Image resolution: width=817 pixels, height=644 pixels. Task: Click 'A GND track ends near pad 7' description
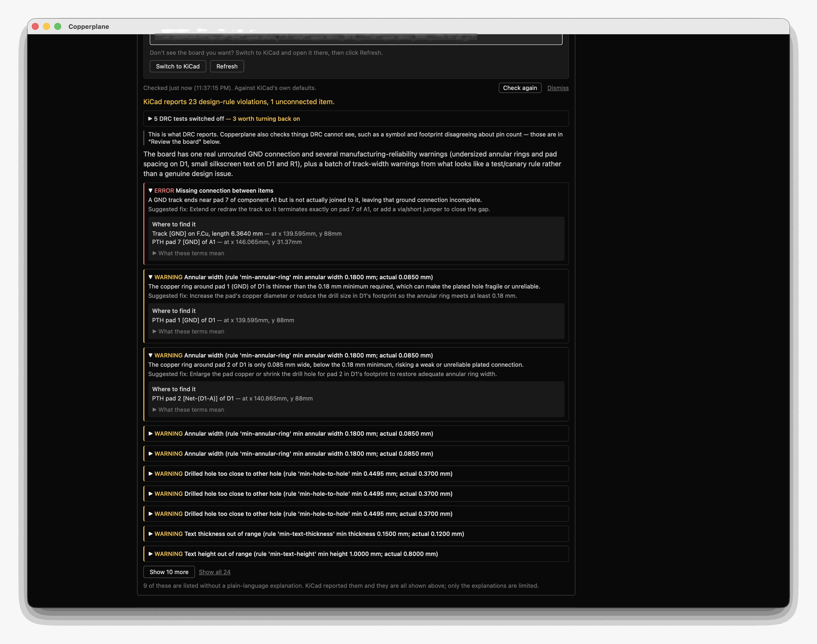315,200
